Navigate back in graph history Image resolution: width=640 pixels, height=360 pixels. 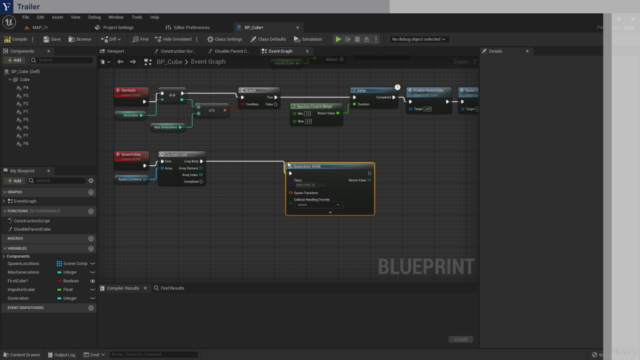tap(120, 62)
